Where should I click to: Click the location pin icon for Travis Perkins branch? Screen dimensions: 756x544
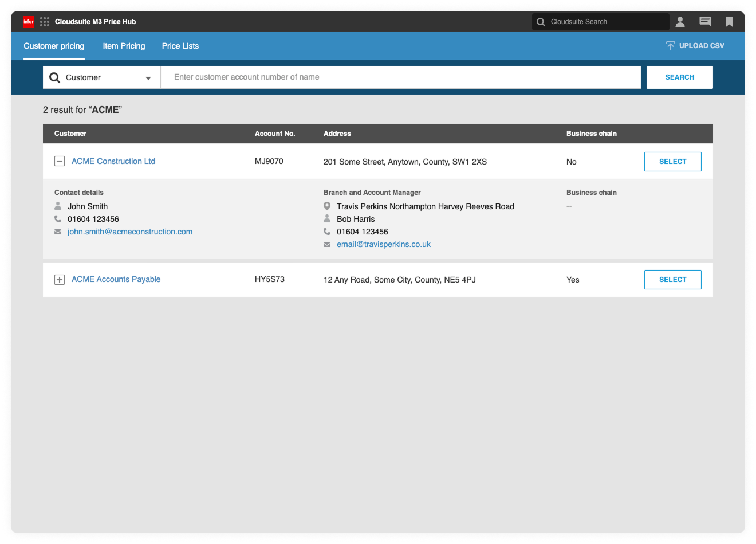point(327,206)
